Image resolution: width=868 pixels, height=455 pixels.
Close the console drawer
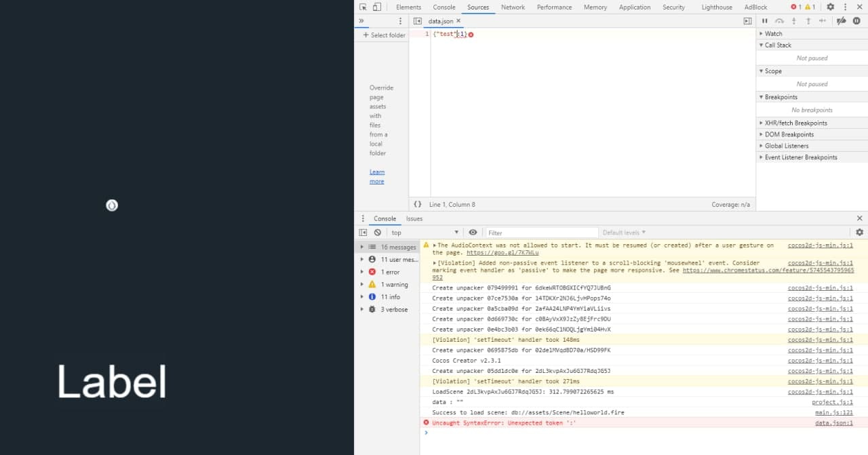click(859, 218)
